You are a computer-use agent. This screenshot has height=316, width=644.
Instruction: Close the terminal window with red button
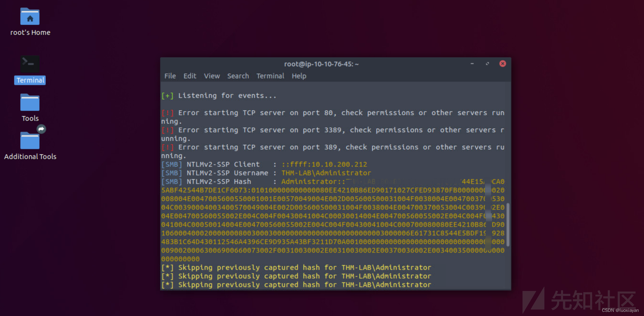click(x=502, y=64)
